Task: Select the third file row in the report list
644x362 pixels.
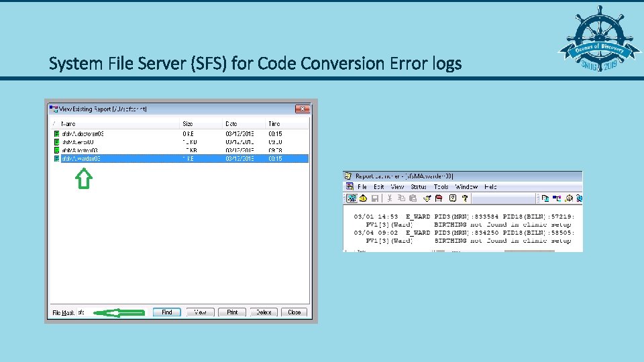Action: 180,150
